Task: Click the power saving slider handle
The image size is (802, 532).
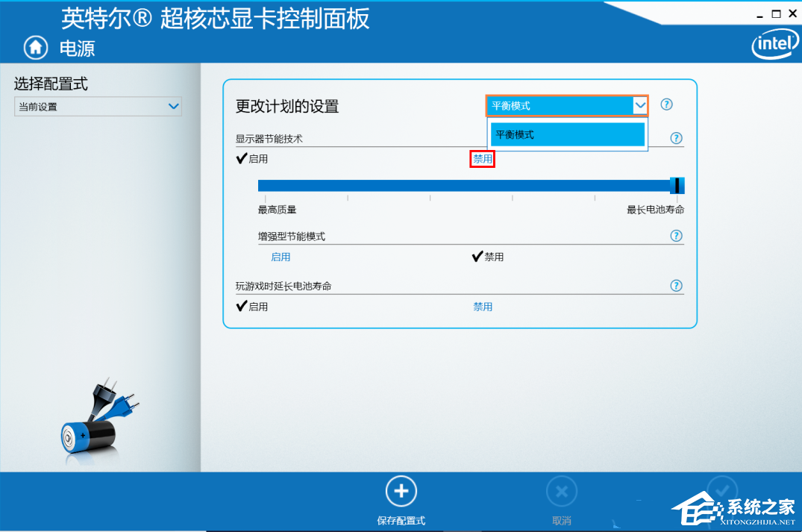Action: [677, 185]
